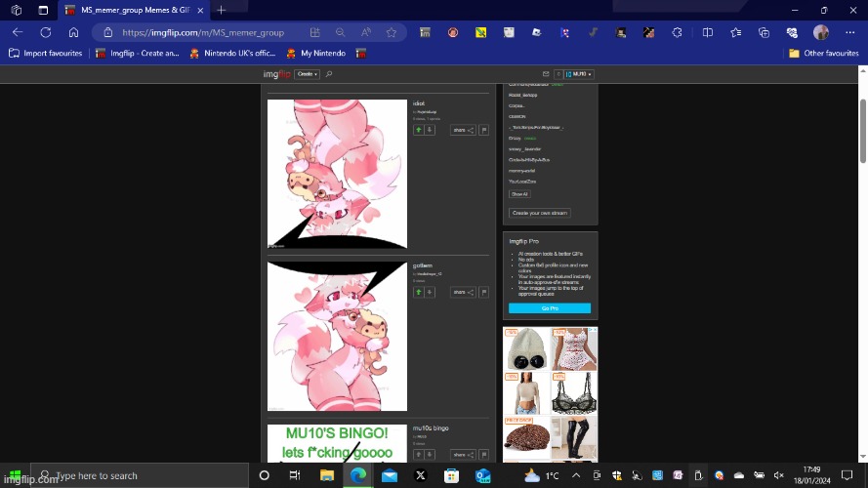Open 'My Nintendo' bookmark
The height and width of the screenshot is (488, 868).
[x=316, y=53]
